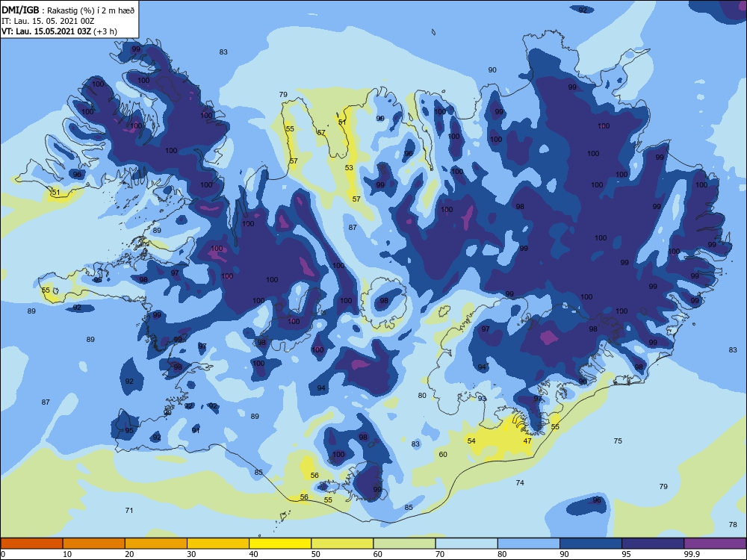This screenshot has width=747, height=560.
Task: Click the 10–20 orange legend swatch
Action: [94, 544]
